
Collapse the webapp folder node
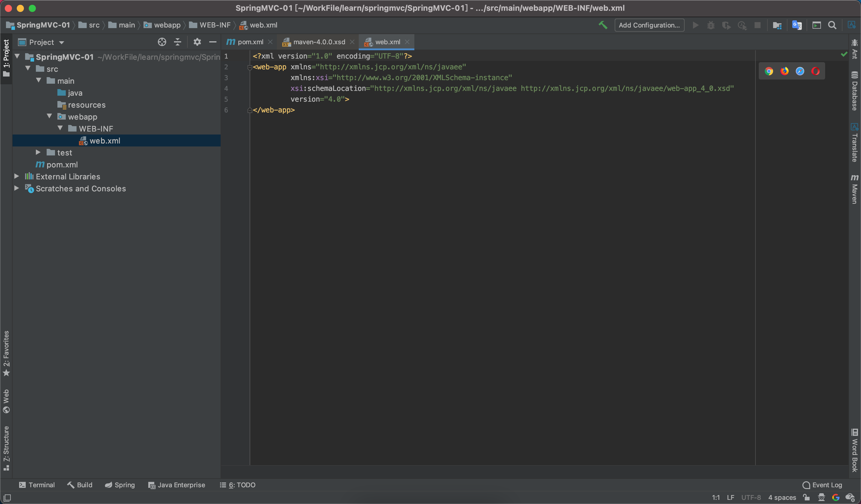pos(50,116)
